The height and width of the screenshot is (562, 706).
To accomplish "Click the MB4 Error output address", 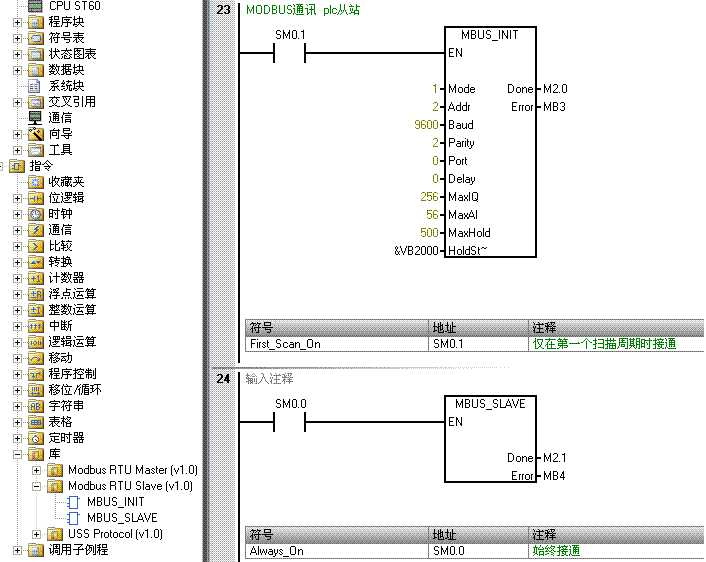I will point(554,476).
